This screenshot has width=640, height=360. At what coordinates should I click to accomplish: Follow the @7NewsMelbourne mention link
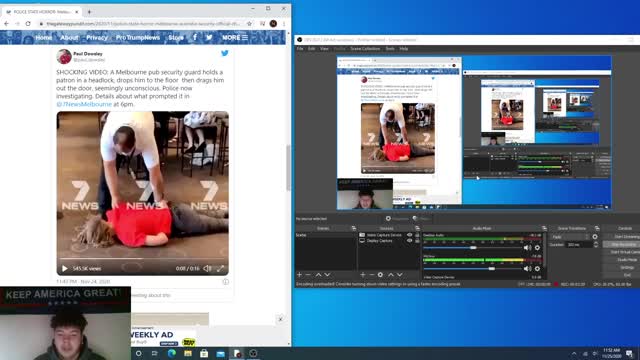click(84, 104)
